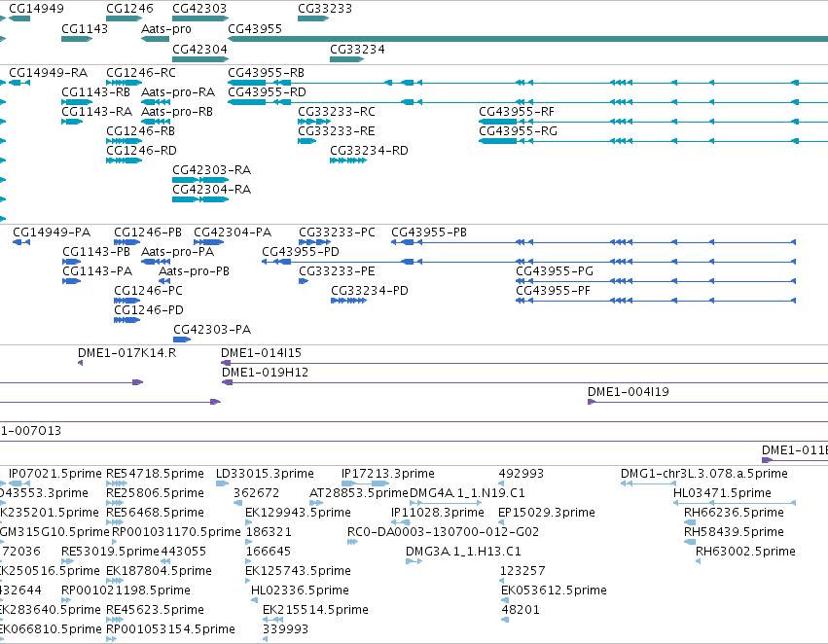The image size is (828, 644).
Task: Click transcript CG33234-RD
Action: pyautogui.click(x=369, y=151)
